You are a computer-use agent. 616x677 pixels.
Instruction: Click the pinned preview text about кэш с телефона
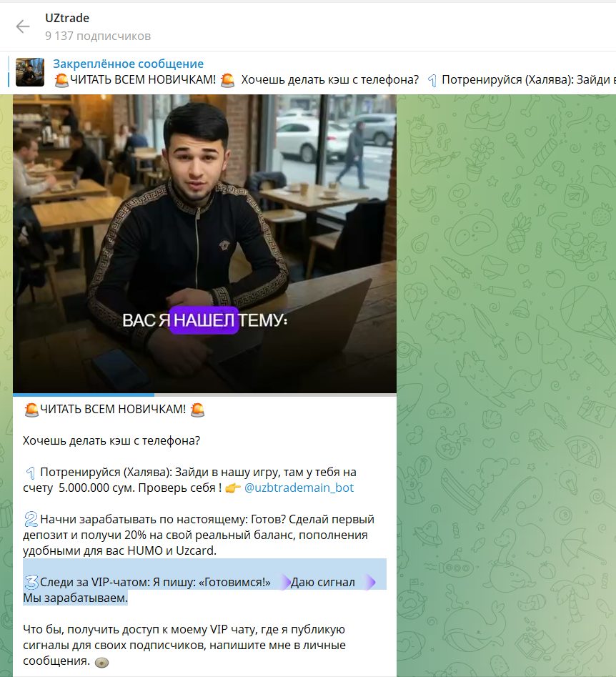click(330, 80)
